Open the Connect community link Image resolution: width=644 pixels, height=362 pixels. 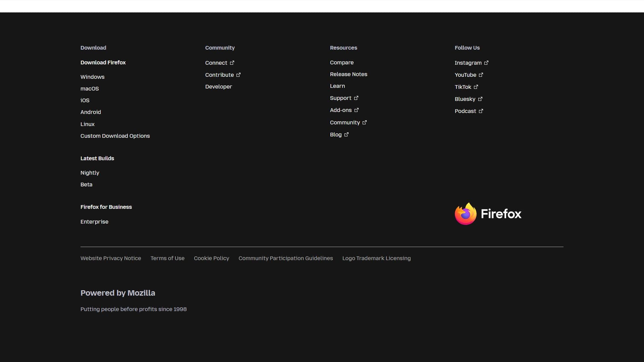pos(216,63)
